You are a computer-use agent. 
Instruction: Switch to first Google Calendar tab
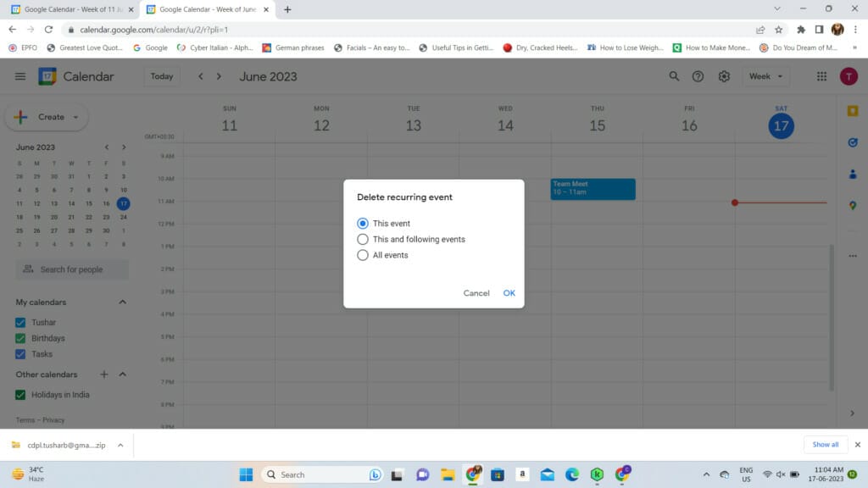coord(71,9)
